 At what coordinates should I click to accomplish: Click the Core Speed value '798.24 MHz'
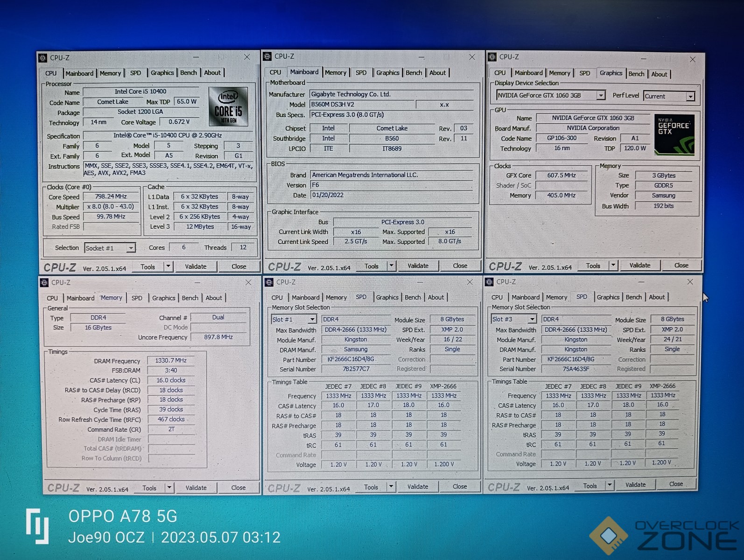[x=111, y=196]
